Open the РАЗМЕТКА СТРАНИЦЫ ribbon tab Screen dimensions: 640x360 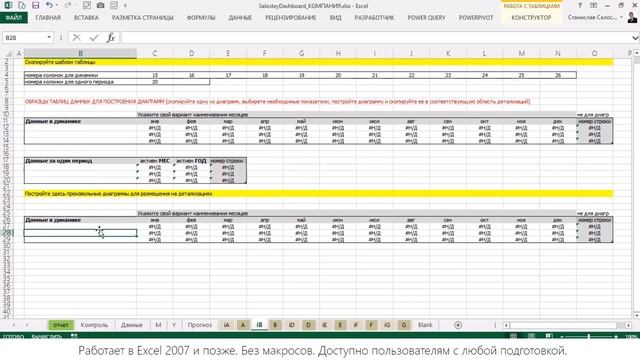[142, 18]
